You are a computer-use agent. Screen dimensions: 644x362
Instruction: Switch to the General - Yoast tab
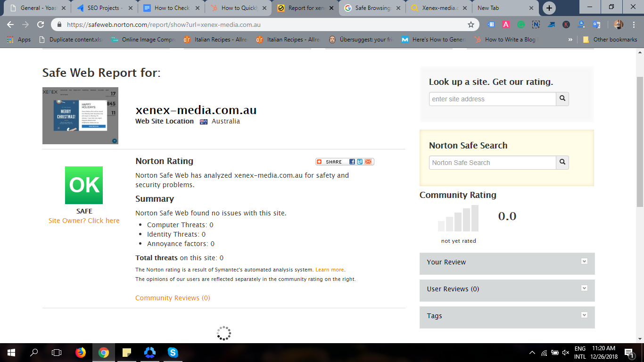click(x=38, y=8)
